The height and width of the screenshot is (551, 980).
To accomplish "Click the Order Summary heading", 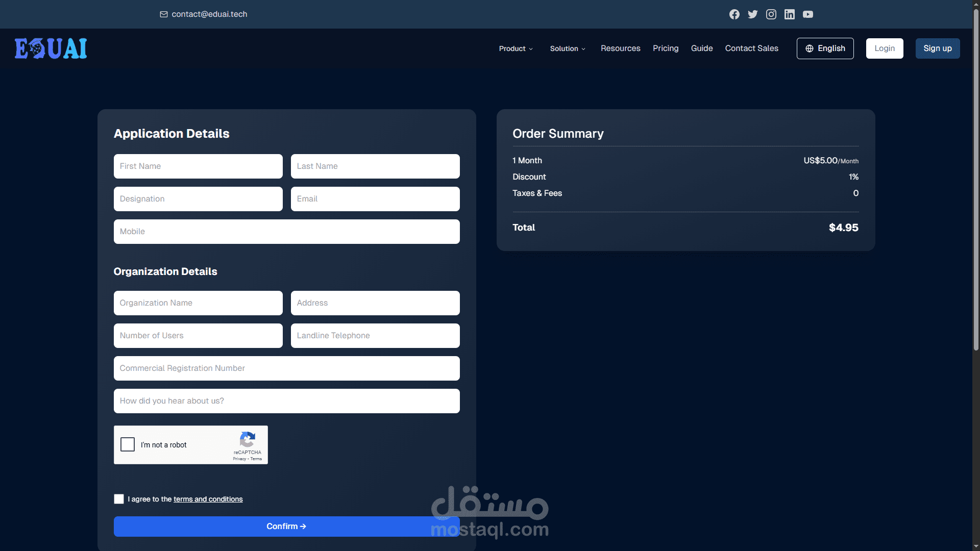I will click(x=558, y=134).
